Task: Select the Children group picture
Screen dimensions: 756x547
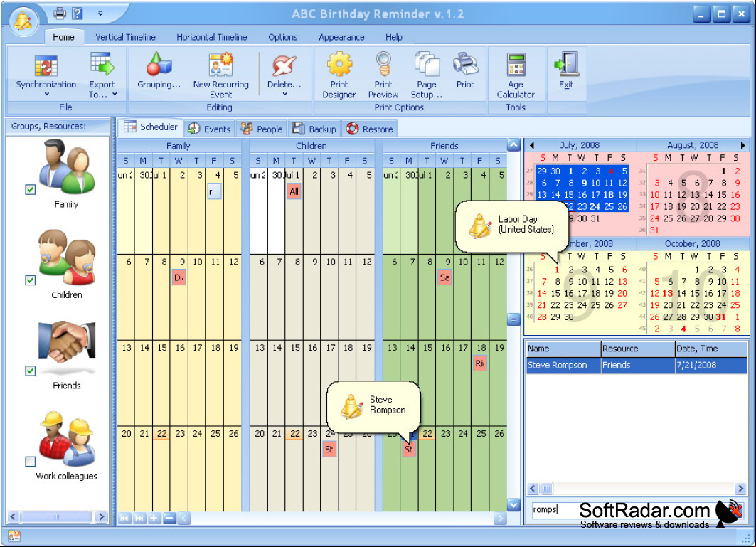Action: click(67, 257)
